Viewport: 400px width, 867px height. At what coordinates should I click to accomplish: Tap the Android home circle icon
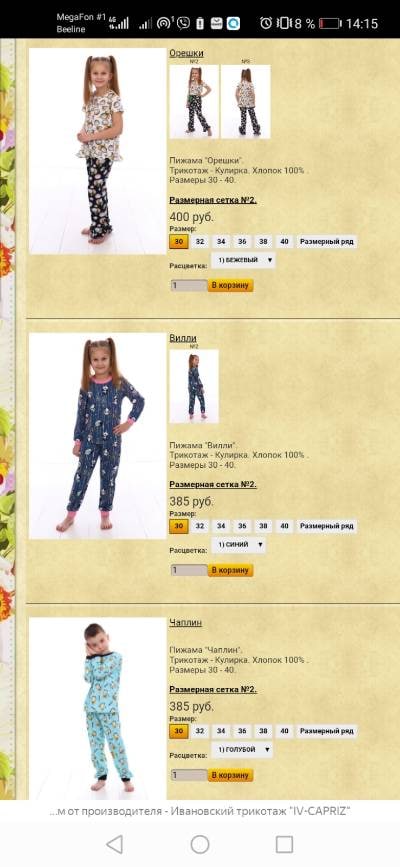(200, 844)
